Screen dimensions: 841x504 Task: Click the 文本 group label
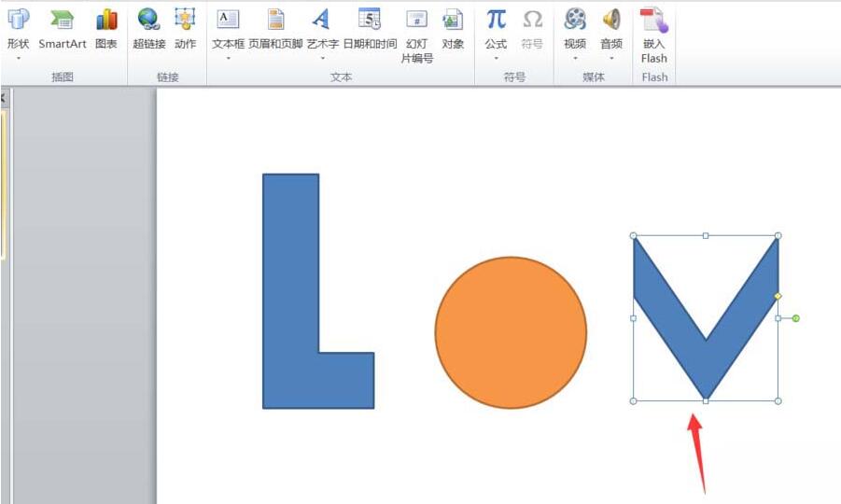[341, 77]
